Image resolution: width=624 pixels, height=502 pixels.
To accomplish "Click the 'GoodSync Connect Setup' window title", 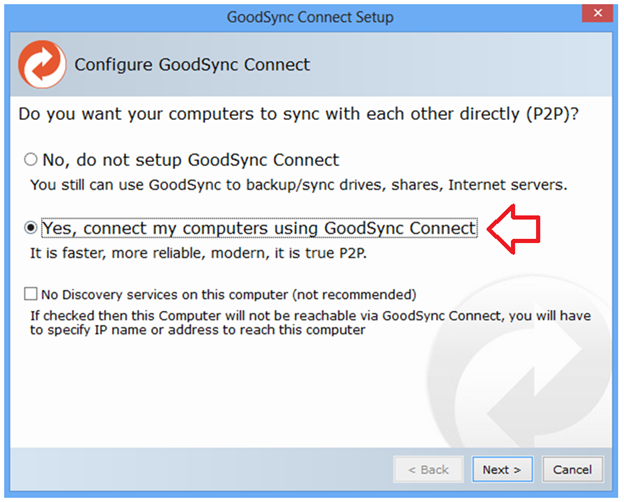I will coord(311,17).
